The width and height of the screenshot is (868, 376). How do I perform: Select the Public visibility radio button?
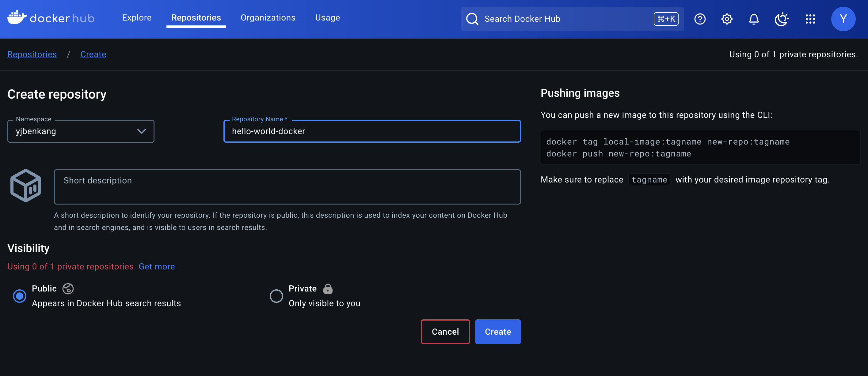pyautogui.click(x=20, y=296)
